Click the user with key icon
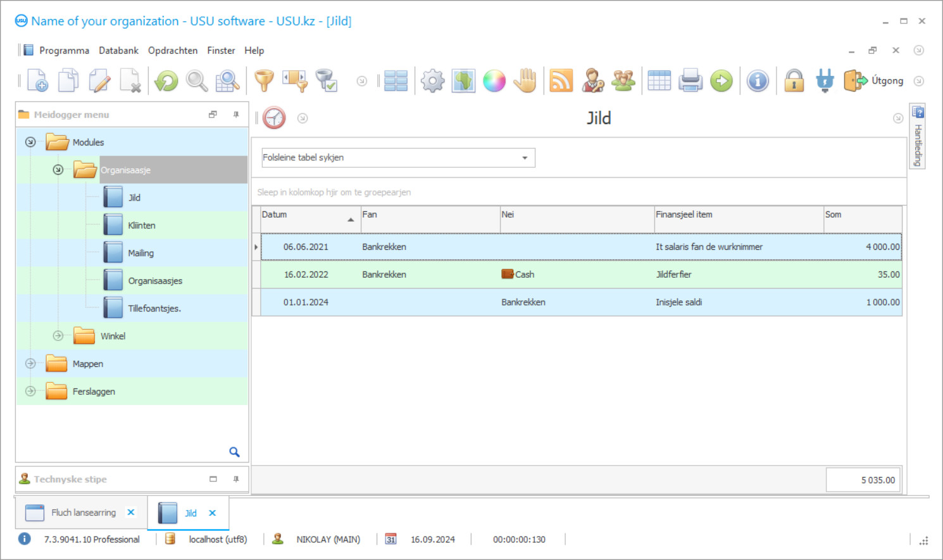The width and height of the screenshot is (943, 560). coord(592,81)
